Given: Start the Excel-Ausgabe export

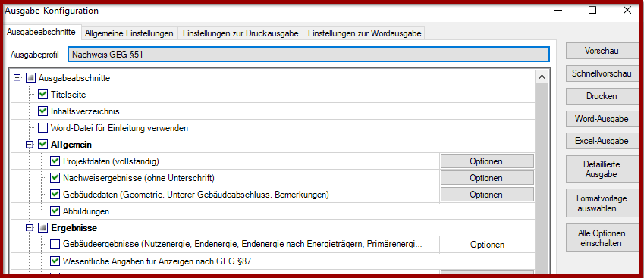Looking at the screenshot, I should tap(602, 141).
